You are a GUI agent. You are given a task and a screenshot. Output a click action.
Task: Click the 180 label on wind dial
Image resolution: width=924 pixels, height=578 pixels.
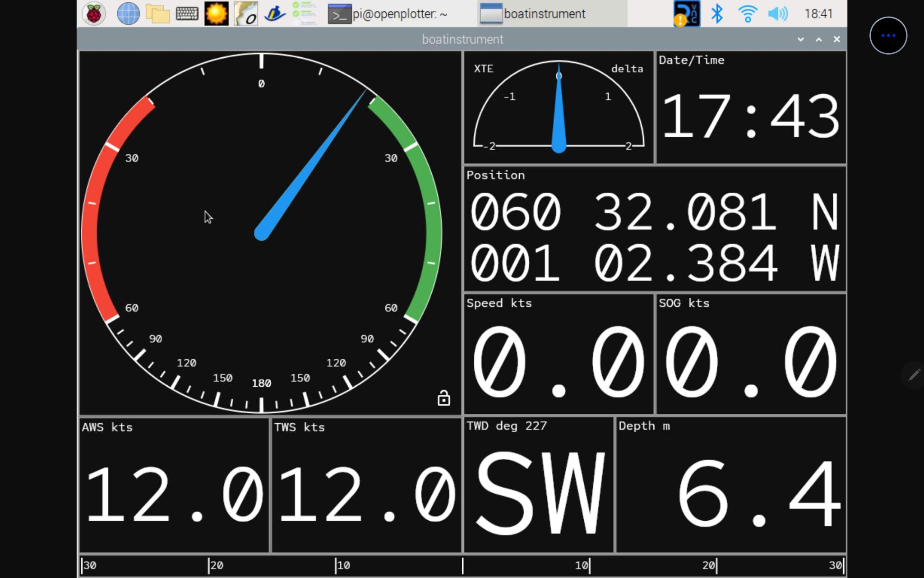pos(261,383)
